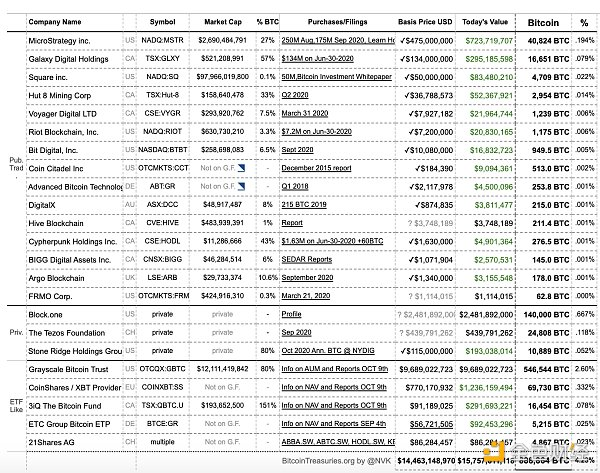Open DigitalX '215 BTC 2019' link
The height and width of the screenshot is (473, 600).
[x=304, y=205]
